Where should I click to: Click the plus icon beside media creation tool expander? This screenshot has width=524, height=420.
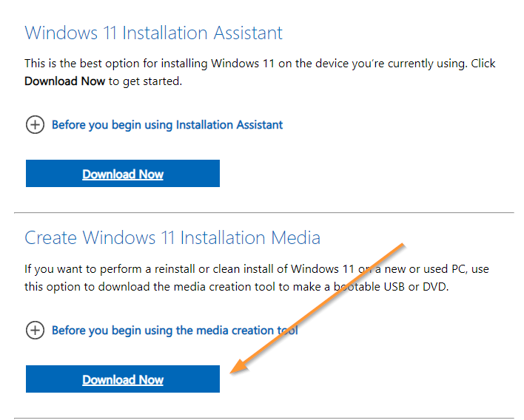(35, 331)
